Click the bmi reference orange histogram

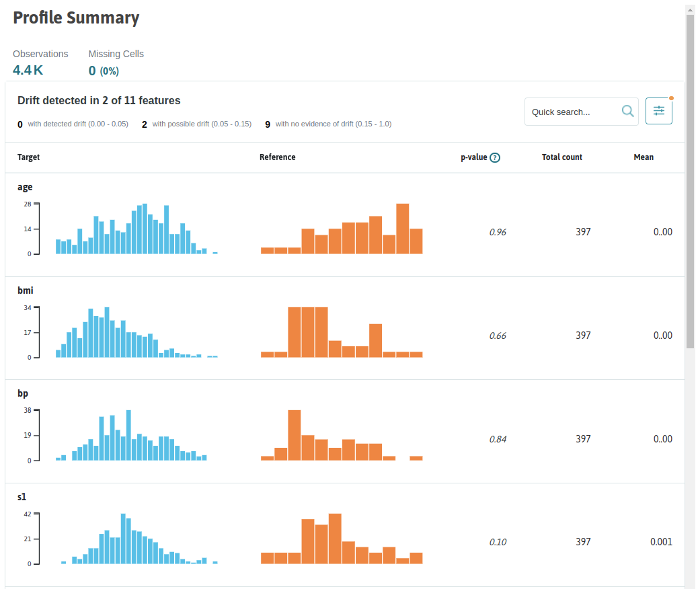(342, 332)
